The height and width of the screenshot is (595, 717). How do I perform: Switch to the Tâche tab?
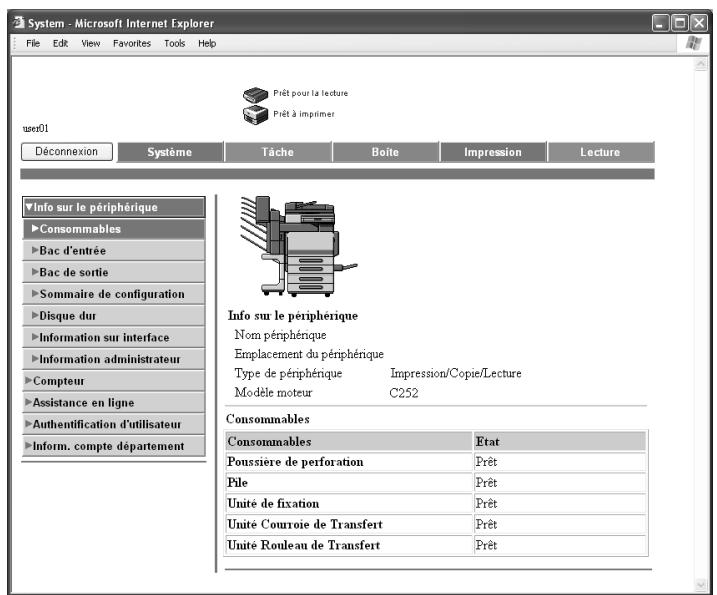click(x=278, y=152)
